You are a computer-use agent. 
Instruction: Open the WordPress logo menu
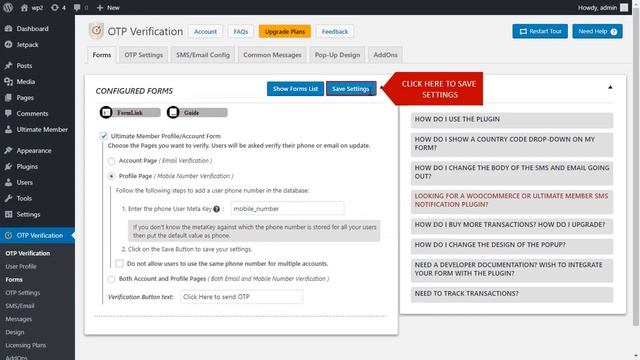8,7
